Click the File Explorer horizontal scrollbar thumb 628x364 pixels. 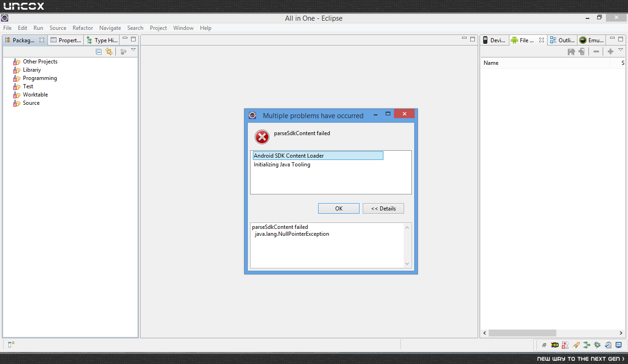pyautogui.click(x=522, y=333)
